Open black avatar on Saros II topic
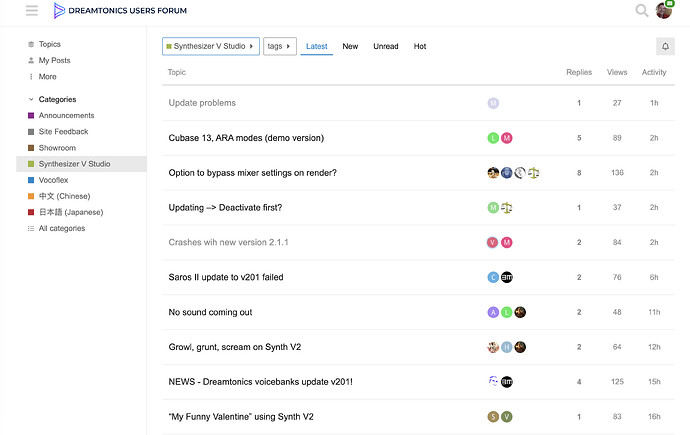690x435 pixels. 506,277
